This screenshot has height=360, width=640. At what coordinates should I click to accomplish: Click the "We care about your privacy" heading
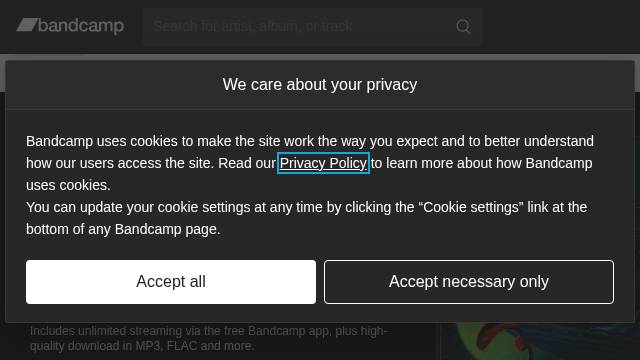pyautogui.click(x=320, y=84)
